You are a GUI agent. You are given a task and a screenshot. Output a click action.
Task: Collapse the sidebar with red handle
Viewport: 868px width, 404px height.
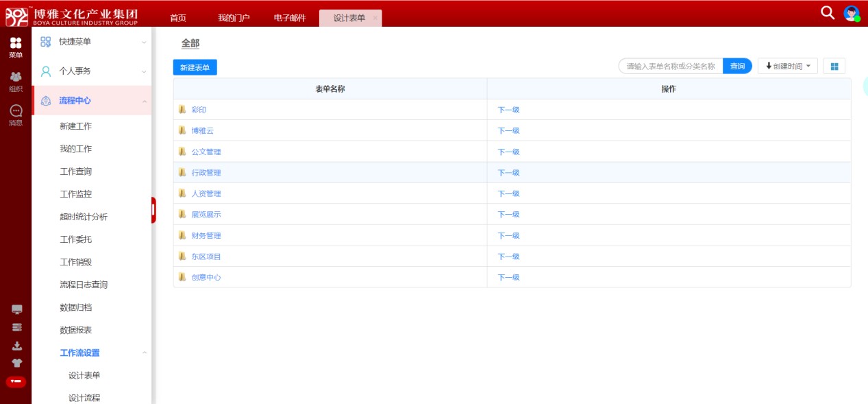pos(153,210)
